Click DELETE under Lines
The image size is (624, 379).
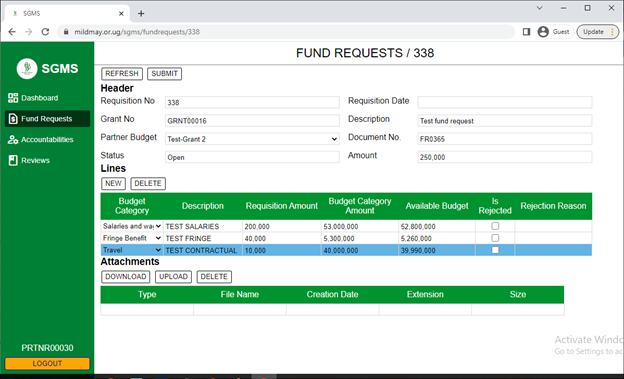tap(148, 184)
